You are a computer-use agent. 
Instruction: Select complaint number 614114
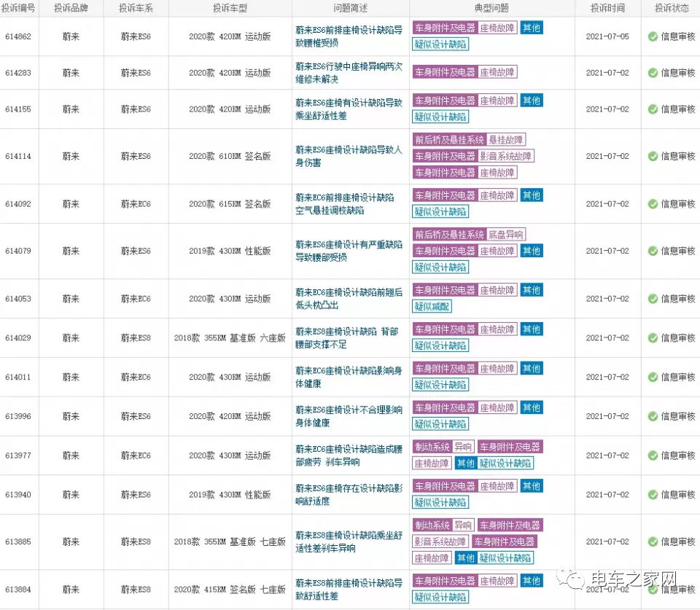tap(18, 156)
